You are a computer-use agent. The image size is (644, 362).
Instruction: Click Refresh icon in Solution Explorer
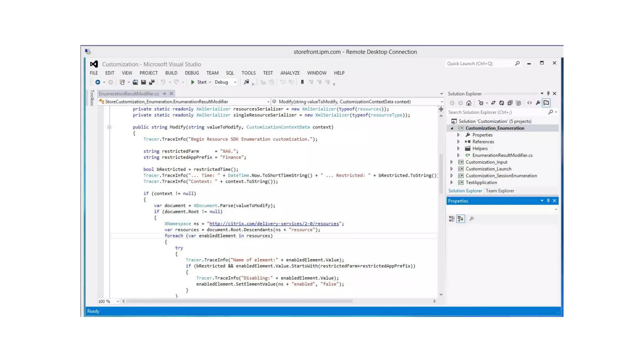[502, 103]
